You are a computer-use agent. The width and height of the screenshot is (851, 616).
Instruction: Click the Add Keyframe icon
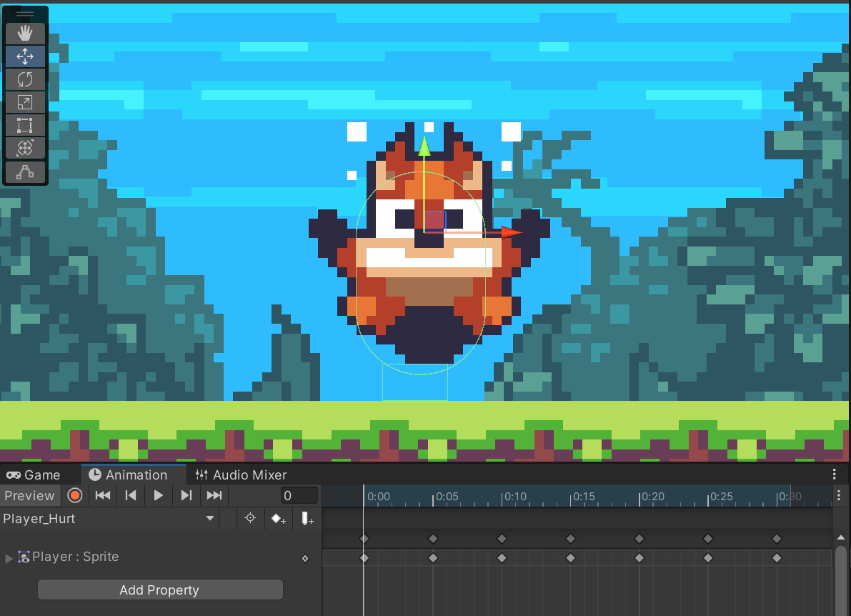coord(278,519)
